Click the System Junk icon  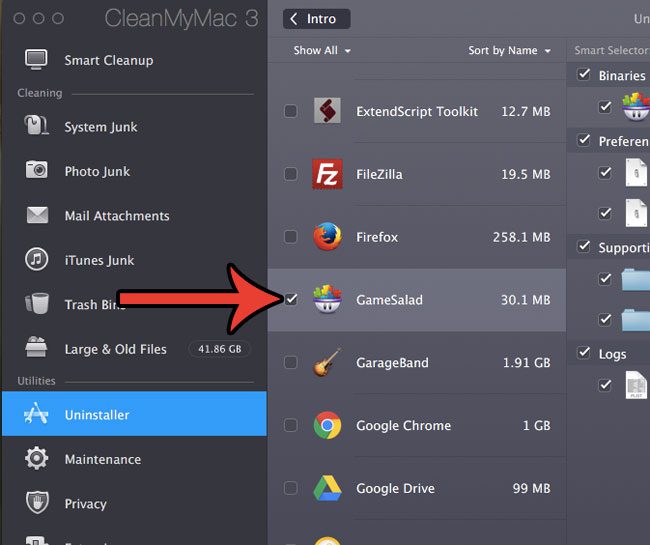point(36,125)
